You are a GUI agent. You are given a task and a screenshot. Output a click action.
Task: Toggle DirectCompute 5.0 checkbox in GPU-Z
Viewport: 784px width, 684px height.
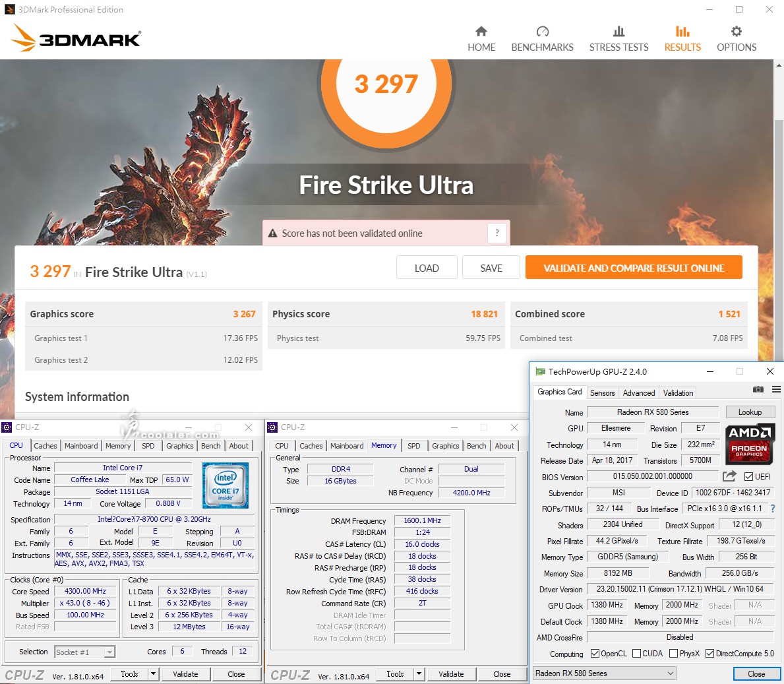pyautogui.click(x=709, y=654)
